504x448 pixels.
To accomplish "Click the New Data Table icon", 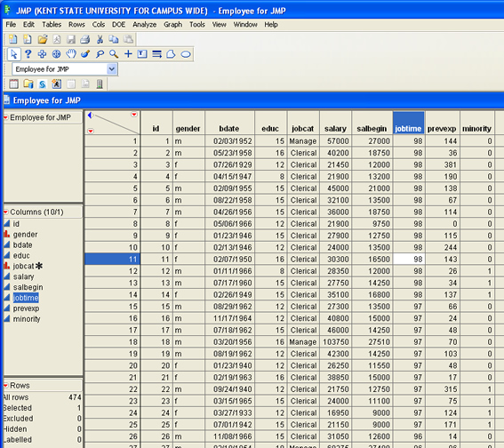I will 13,39.
